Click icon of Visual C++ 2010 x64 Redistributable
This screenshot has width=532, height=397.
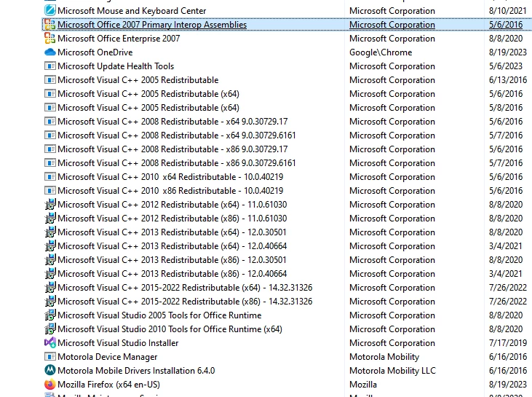(x=50, y=176)
